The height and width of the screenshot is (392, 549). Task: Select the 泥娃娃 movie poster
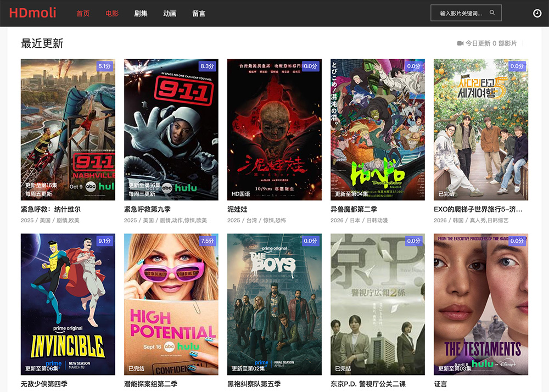coord(274,130)
